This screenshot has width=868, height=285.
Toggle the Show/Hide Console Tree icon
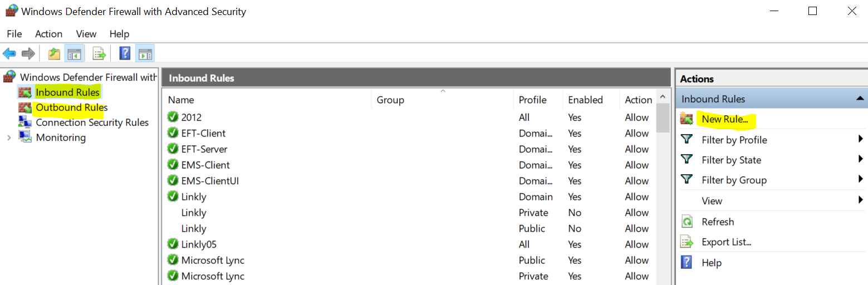point(74,53)
